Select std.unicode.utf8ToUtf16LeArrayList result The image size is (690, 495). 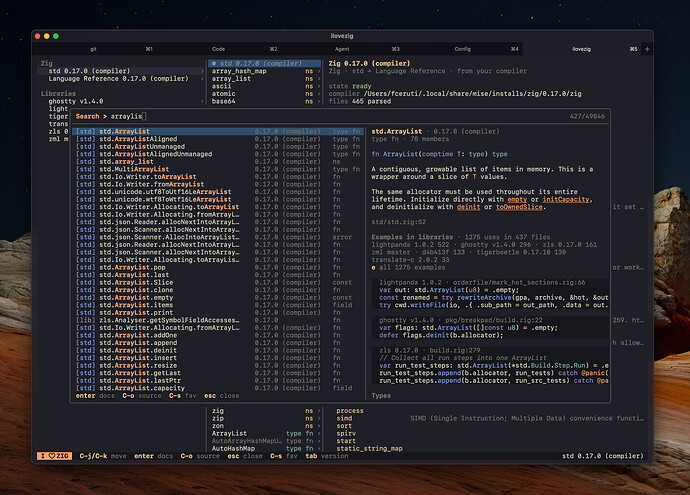pyautogui.click(x=218, y=192)
